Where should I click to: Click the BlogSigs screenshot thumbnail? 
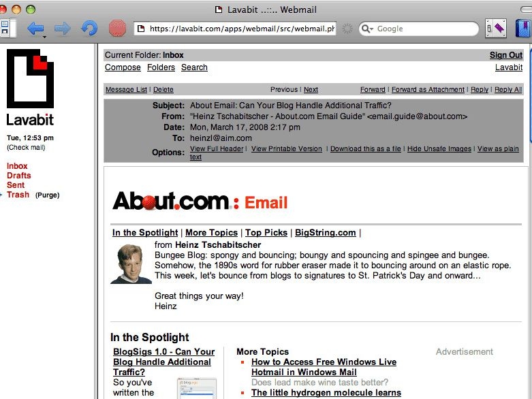point(197,389)
